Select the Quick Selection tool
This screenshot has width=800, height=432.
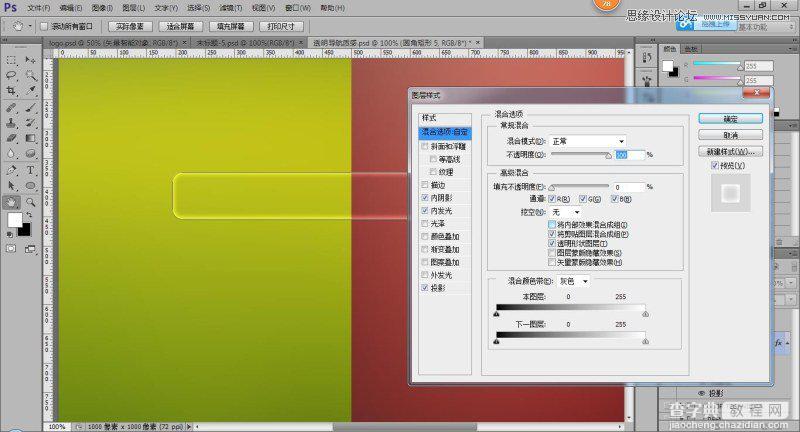[x=31, y=75]
